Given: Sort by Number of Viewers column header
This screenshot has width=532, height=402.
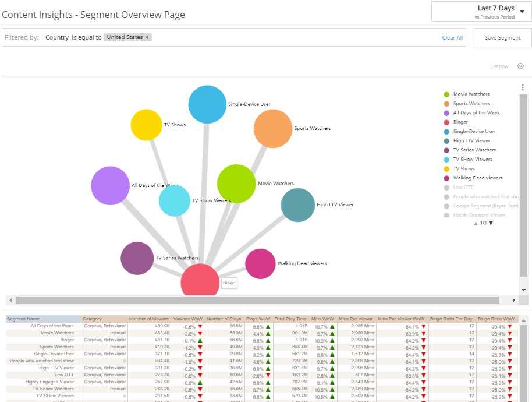Looking at the screenshot, I should (x=149, y=319).
